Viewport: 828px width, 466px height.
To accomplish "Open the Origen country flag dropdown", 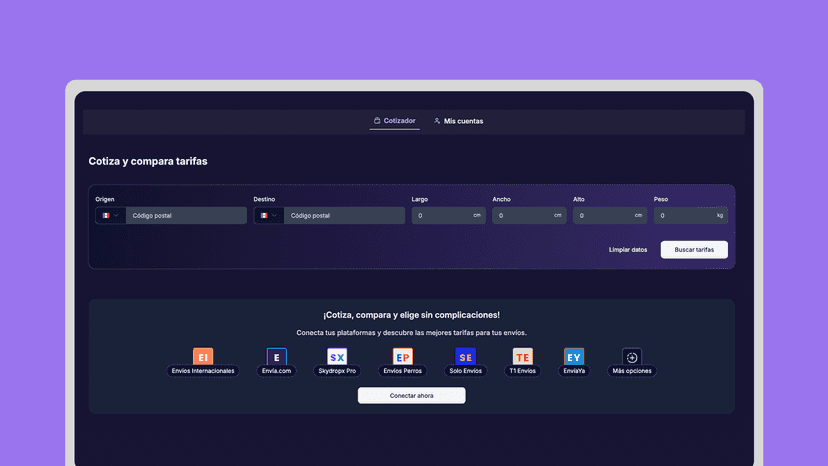I will [110, 216].
